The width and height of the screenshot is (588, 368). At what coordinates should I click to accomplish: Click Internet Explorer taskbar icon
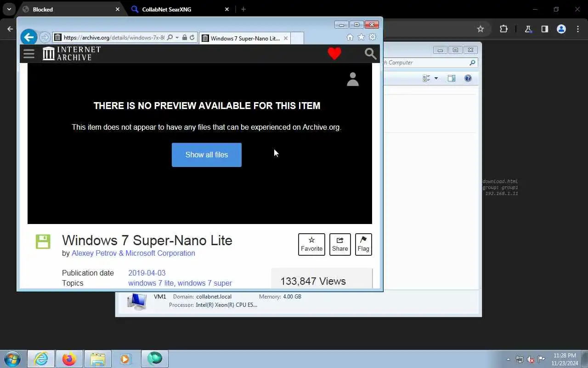[41, 359]
